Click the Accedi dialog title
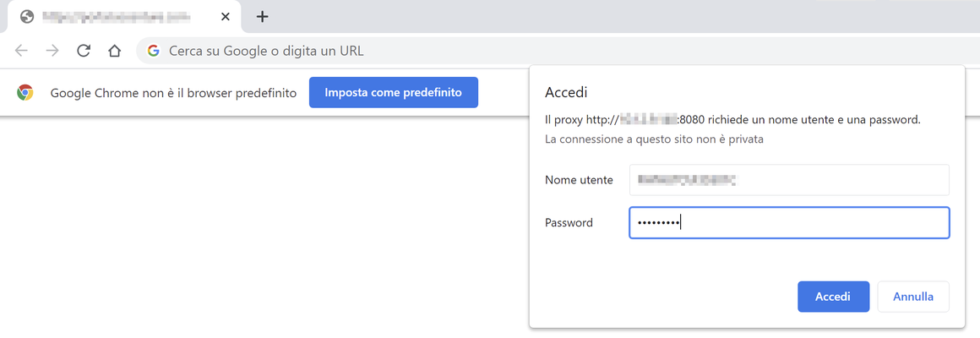The width and height of the screenshot is (980, 338). [x=566, y=93]
